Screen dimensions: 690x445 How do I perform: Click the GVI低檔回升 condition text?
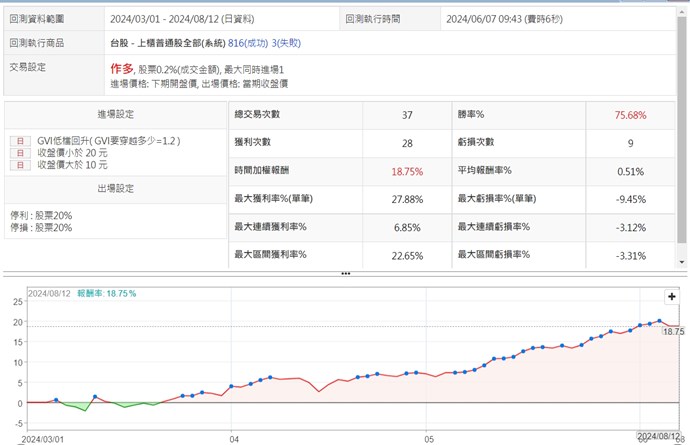108,141
